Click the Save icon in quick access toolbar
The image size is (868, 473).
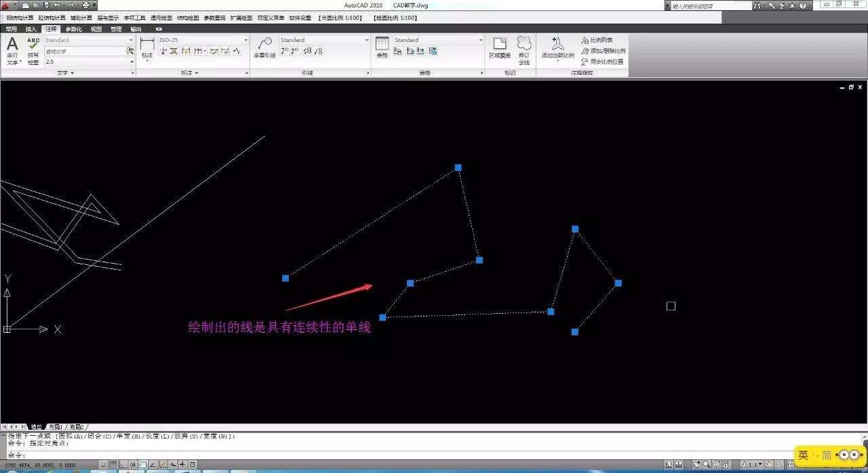(x=46, y=5)
